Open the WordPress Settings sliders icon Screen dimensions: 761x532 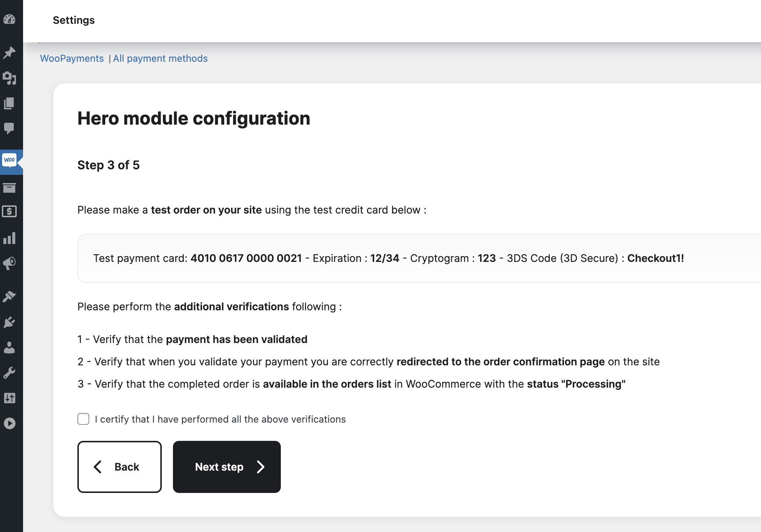[9, 398]
